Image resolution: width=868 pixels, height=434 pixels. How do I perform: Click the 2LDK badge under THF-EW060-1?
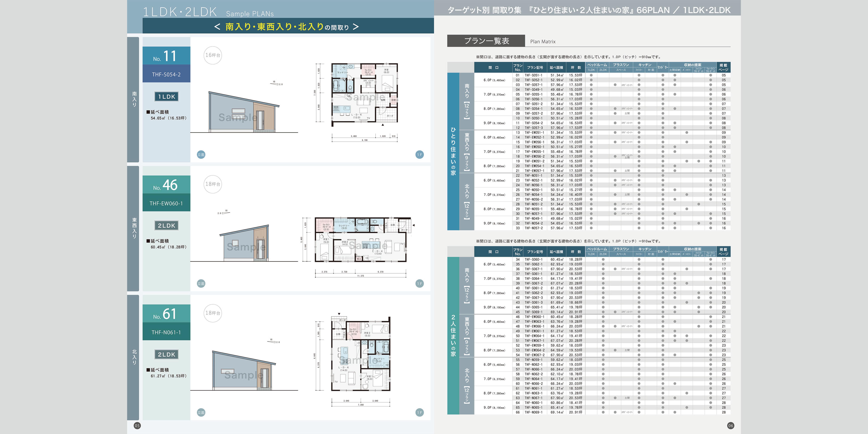coord(166,225)
